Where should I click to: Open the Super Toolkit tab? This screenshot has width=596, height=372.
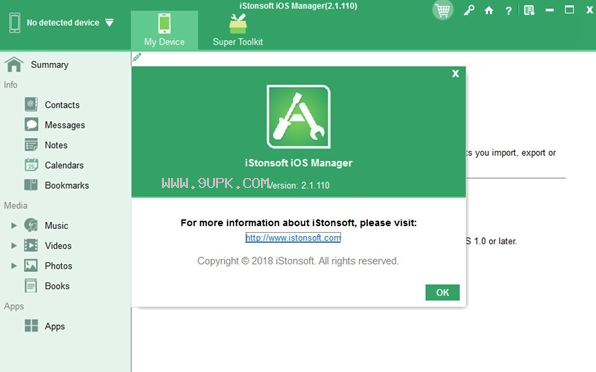pyautogui.click(x=238, y=30)
